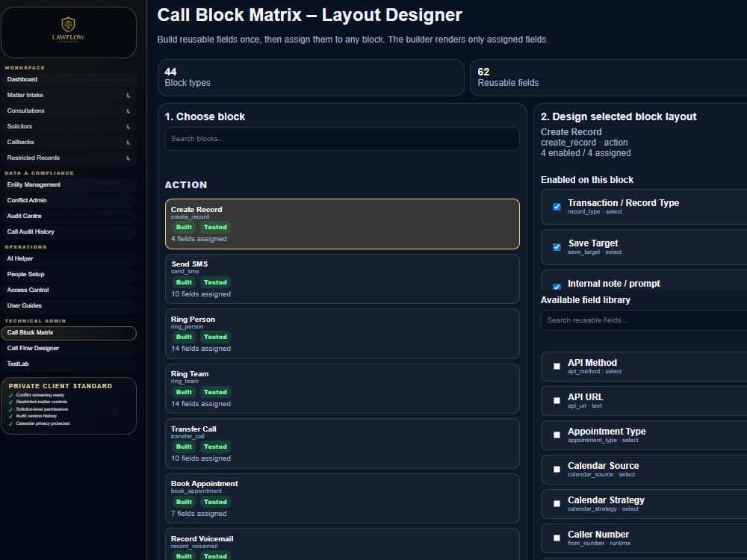Select the Send SMS block card
747x560 pixels.
[342, 279]
